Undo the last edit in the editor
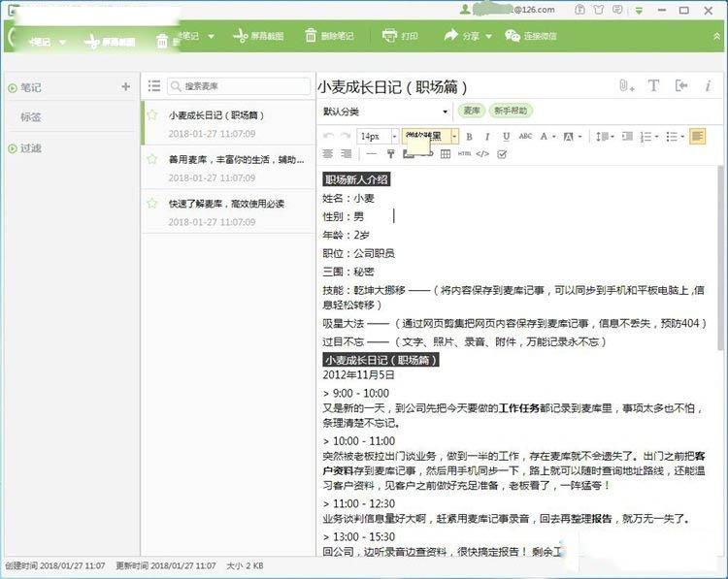The height and width of the screenshot is (579, 728). pyautogui.click(x=328, y=136)
